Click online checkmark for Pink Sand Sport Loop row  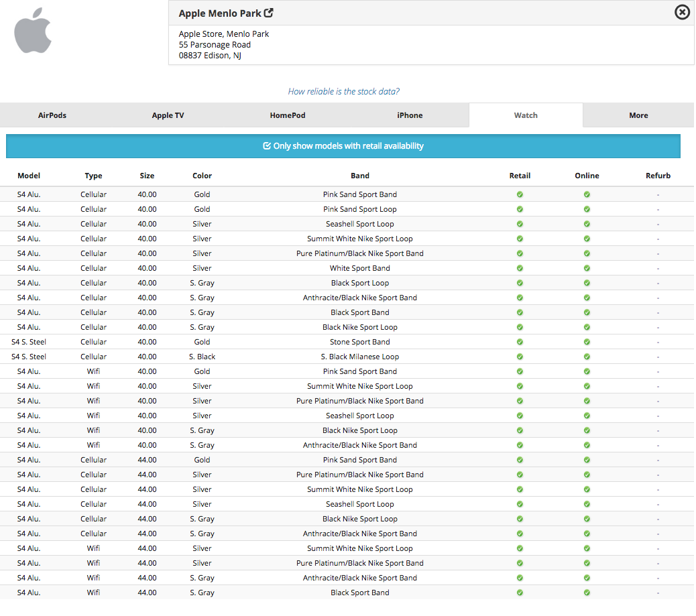587,210
